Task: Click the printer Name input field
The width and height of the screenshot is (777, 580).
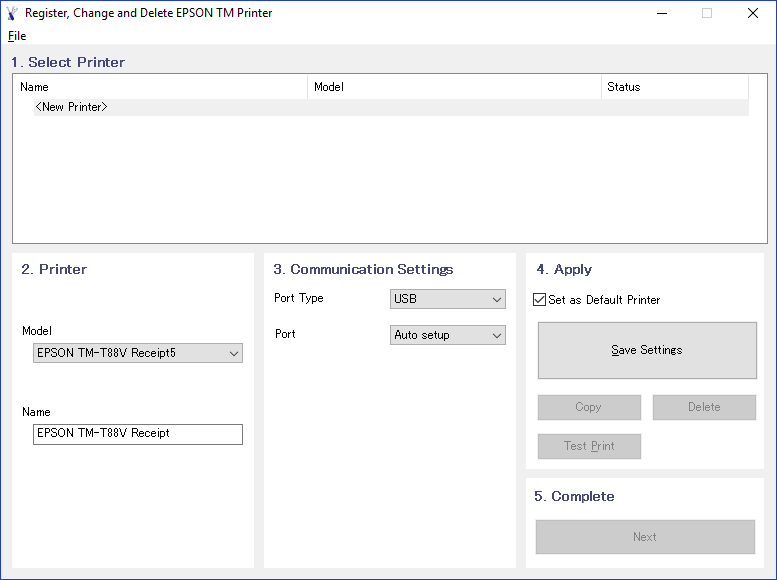Action: tap(138, 434)
